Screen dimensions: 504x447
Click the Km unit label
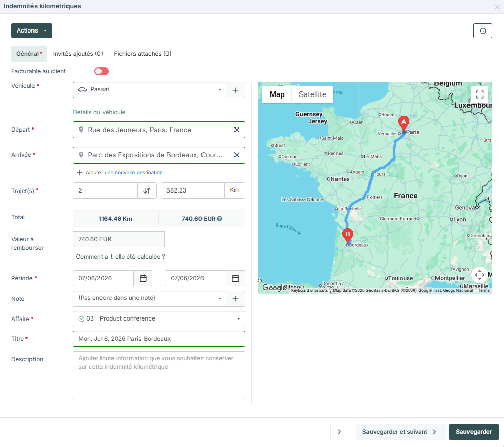pos(234,190)
